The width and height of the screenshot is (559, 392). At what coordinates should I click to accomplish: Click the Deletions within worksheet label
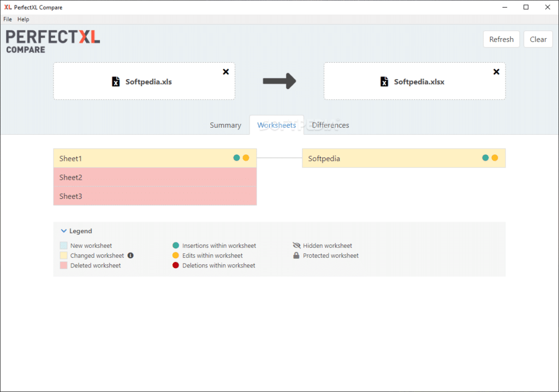click(219, 265)
